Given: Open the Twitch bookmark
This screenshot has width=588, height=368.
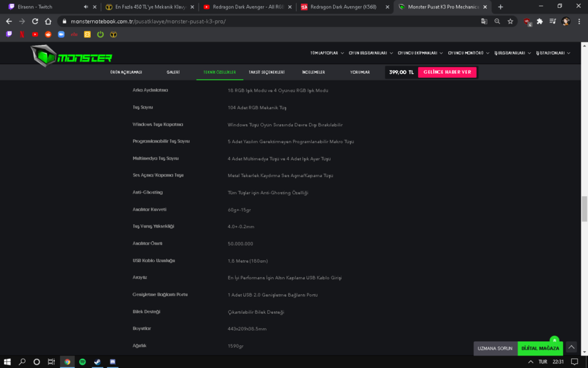Looking at the screenshot, I should tap(9, 34).
